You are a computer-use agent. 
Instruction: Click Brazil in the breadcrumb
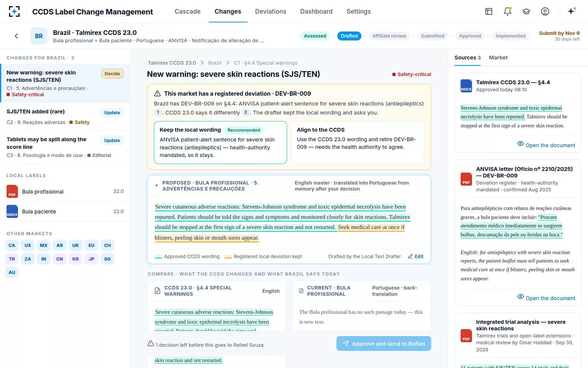pyautogui.click(x=215, y=63)
